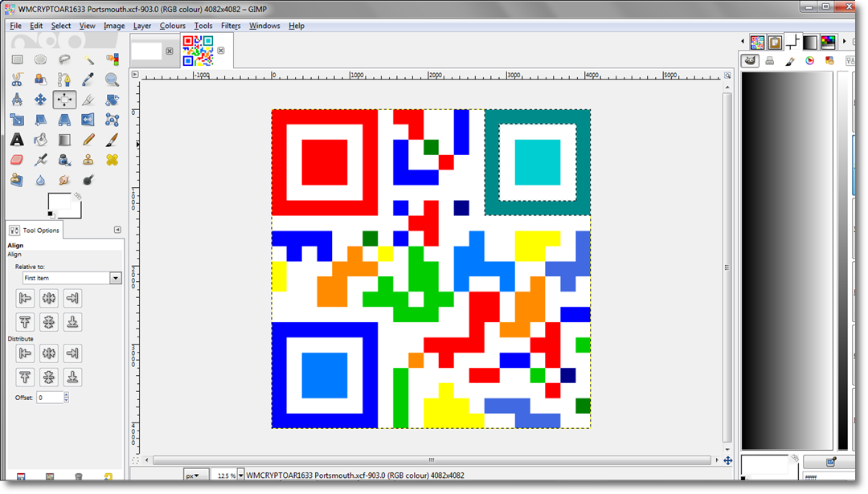Select the Zoom magnifier tool
This screenshot has height=494, width=868.
click(x=113, y=80)
